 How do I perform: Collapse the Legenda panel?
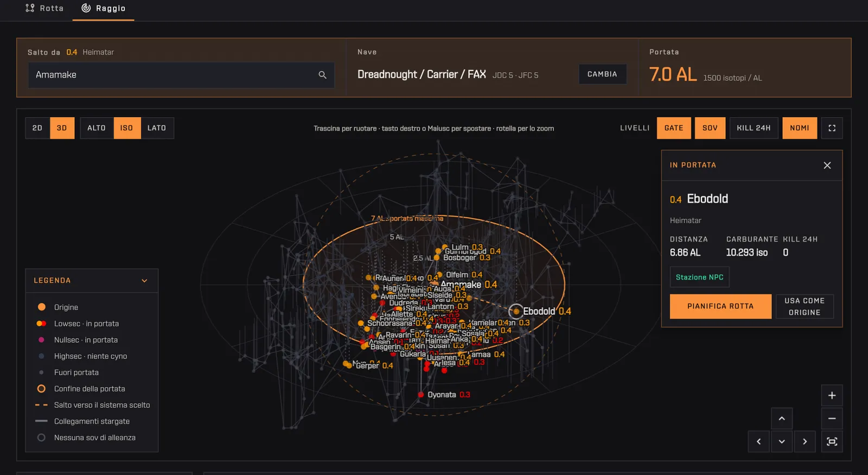144,281
